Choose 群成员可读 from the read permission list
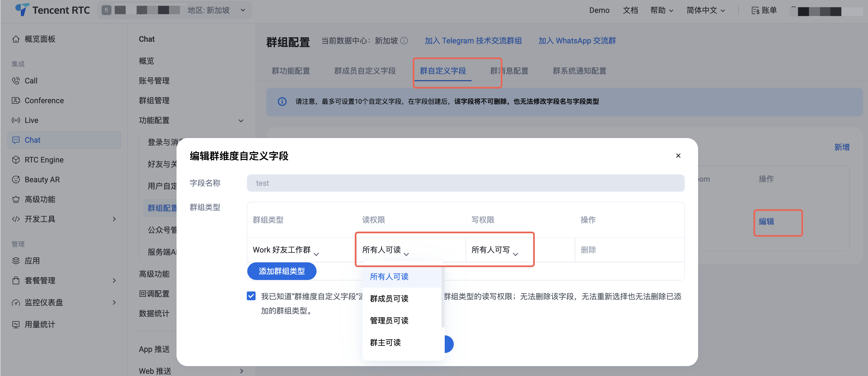 pos(389,299)
